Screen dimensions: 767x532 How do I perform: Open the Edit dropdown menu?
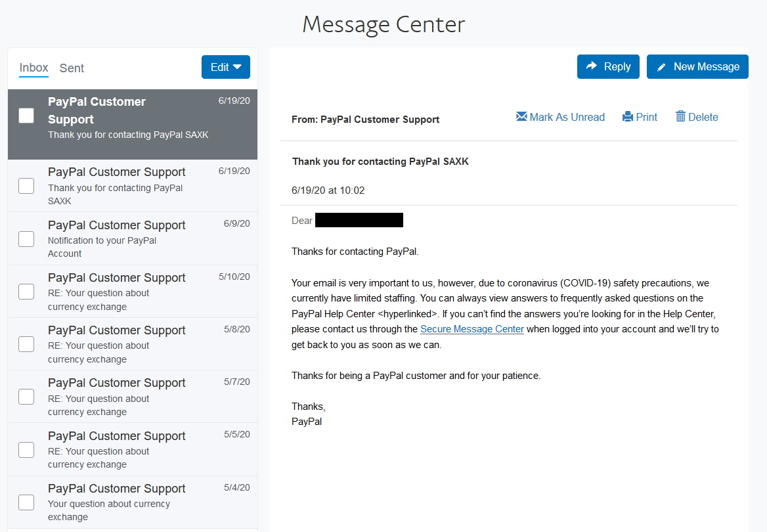point(225,67)
